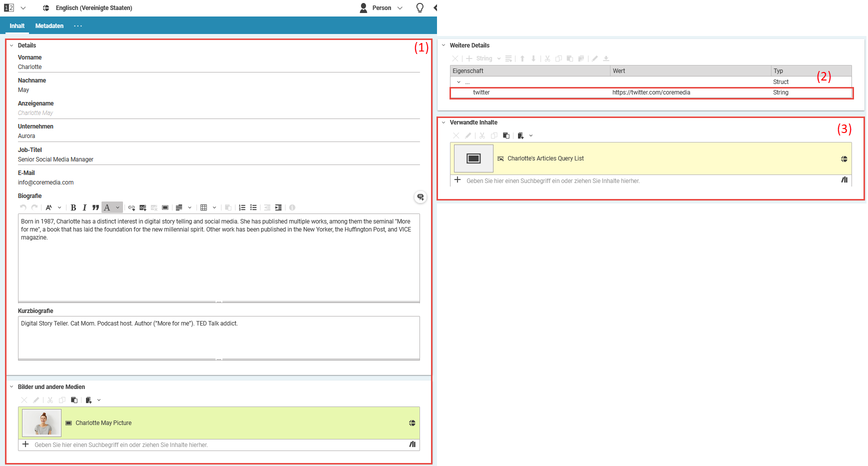Collapse the Details section
Viewport: 868px width, 466px height.
coord(11,45)
